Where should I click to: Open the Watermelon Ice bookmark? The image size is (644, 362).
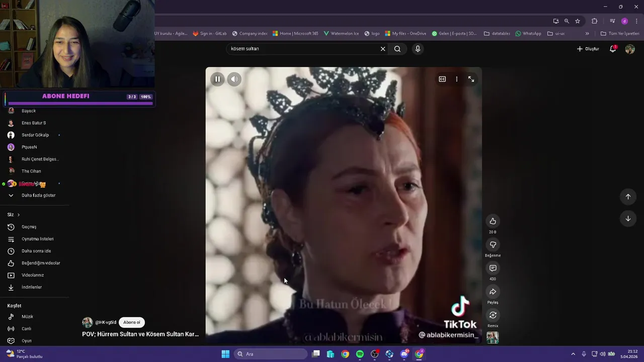tap(341, 34)
